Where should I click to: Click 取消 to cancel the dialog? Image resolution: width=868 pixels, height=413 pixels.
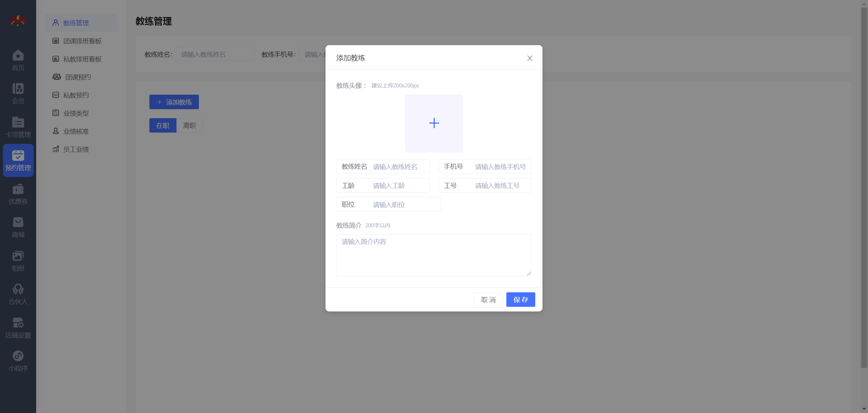(488, 300)
